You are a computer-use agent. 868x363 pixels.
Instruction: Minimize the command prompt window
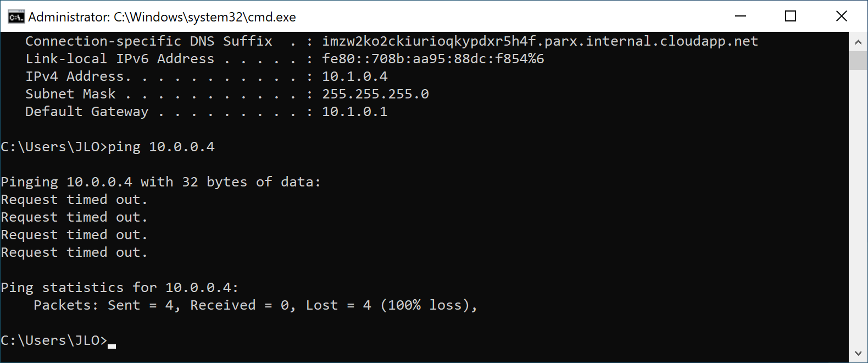(741, 16)
